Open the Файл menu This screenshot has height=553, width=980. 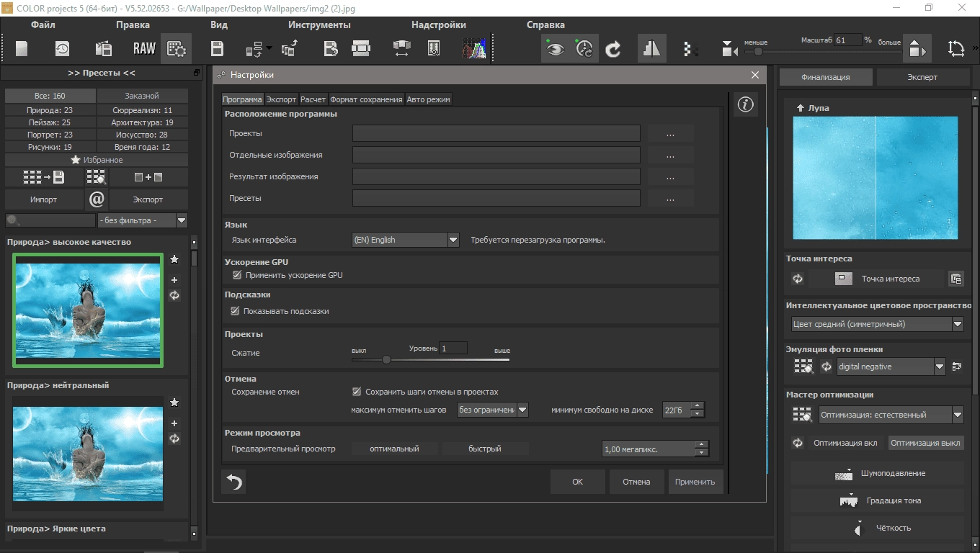(x=43, y=24)
